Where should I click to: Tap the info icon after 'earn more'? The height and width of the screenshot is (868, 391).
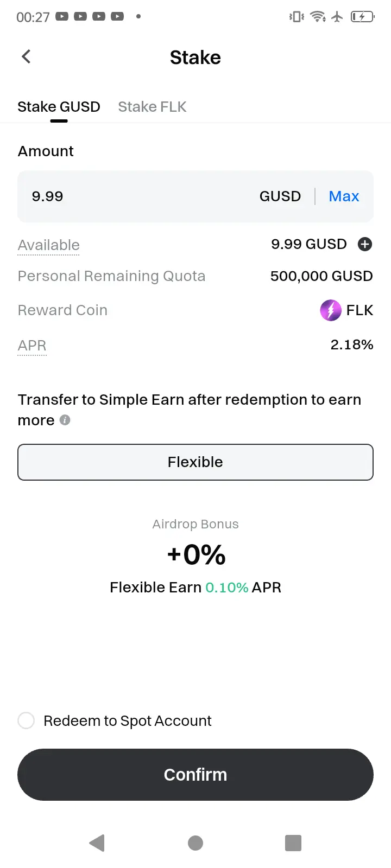(65, 420)
